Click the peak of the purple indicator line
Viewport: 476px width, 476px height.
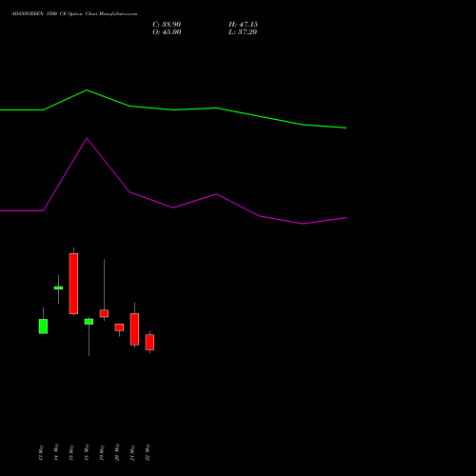point(87,139)
